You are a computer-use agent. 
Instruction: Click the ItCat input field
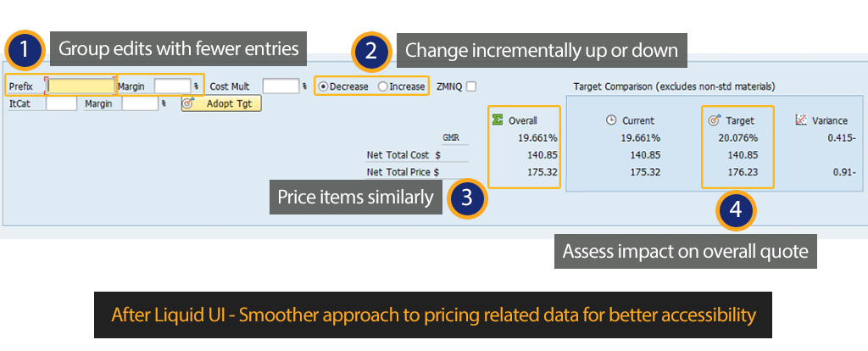[61, 103]
